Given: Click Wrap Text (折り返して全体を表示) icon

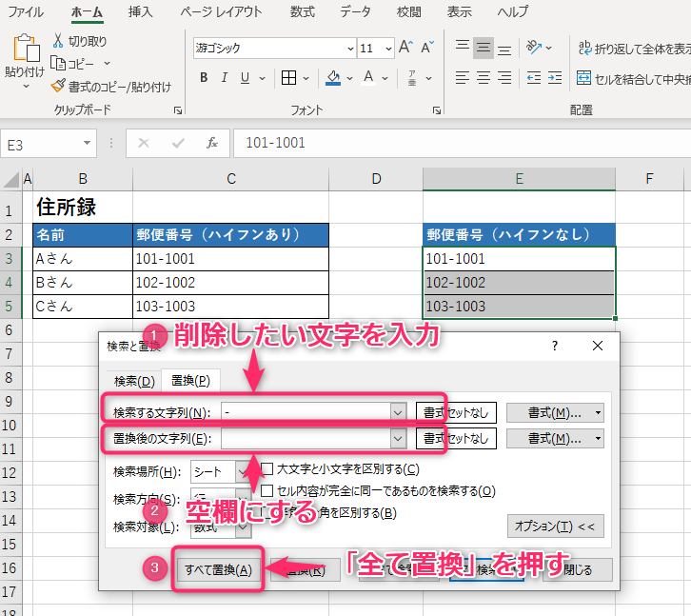Looking at the screenshot, I should click(583, 49).
